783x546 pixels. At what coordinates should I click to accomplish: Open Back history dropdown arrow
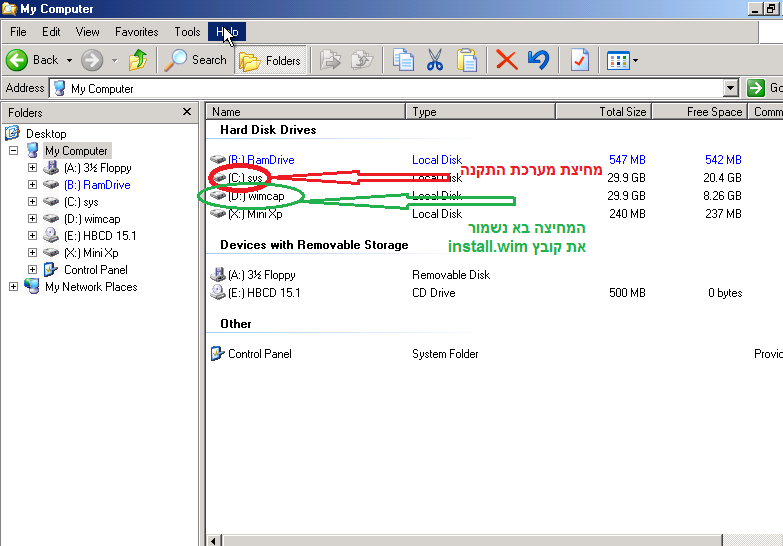(x=69, y=60)
